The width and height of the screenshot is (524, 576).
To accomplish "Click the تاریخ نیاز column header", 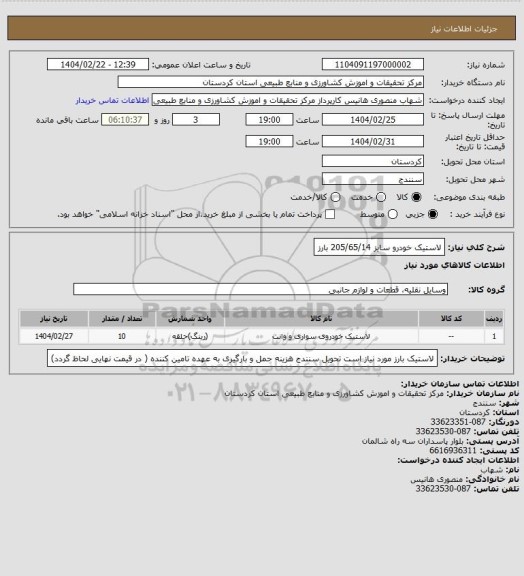I will [x=54, y=318].
